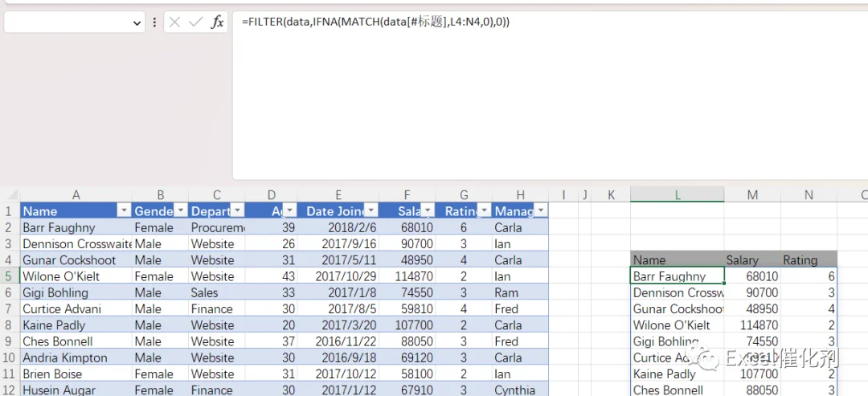The image size is (868, 396).
Task: Select the column M header
Action: click(752, 194)
